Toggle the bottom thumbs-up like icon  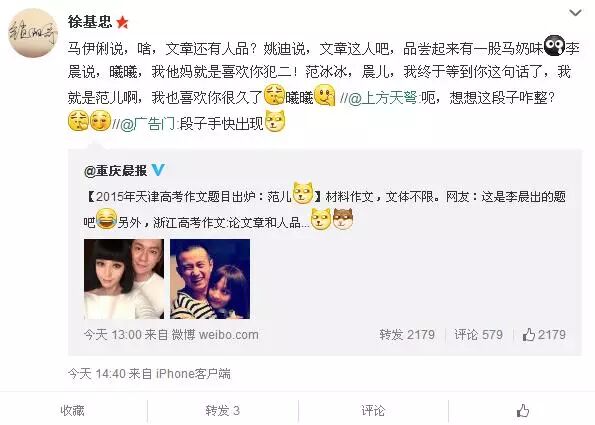click(x=523, y=410)
